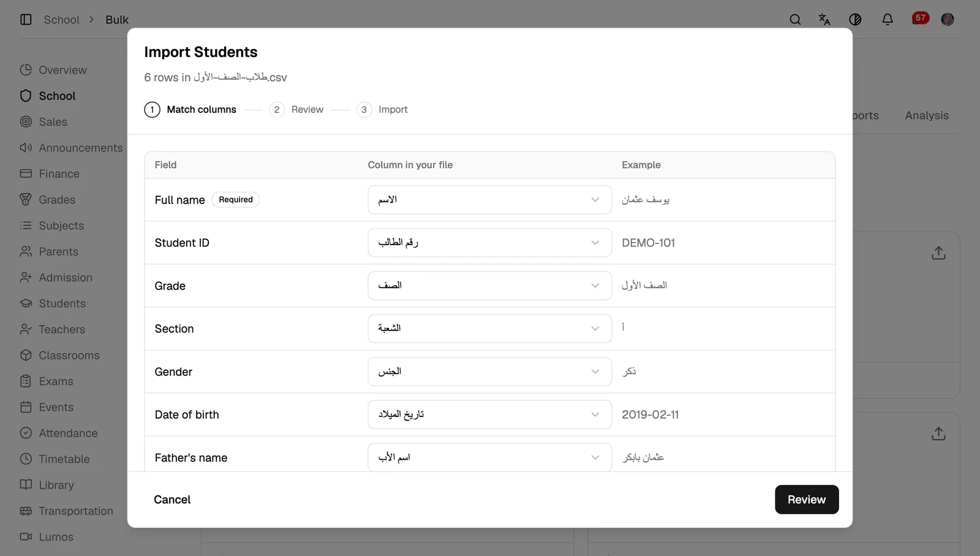Click the Announcements megaphone icon
This screenshot has width=980, height=556.
(x=26, y=148)
